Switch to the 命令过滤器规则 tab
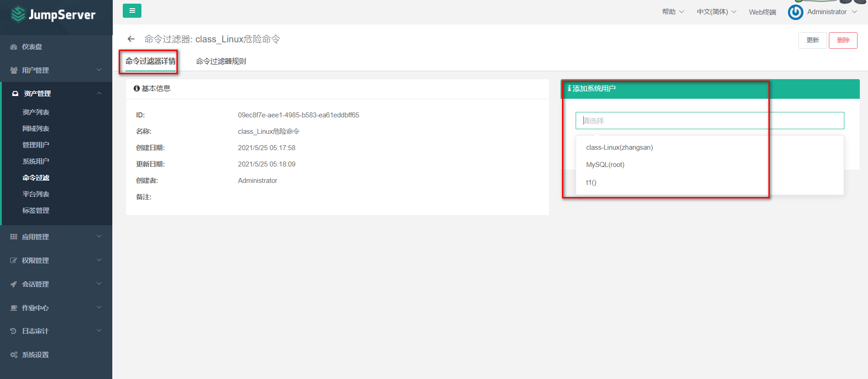 pyautogui.click(x=221, y=61)
